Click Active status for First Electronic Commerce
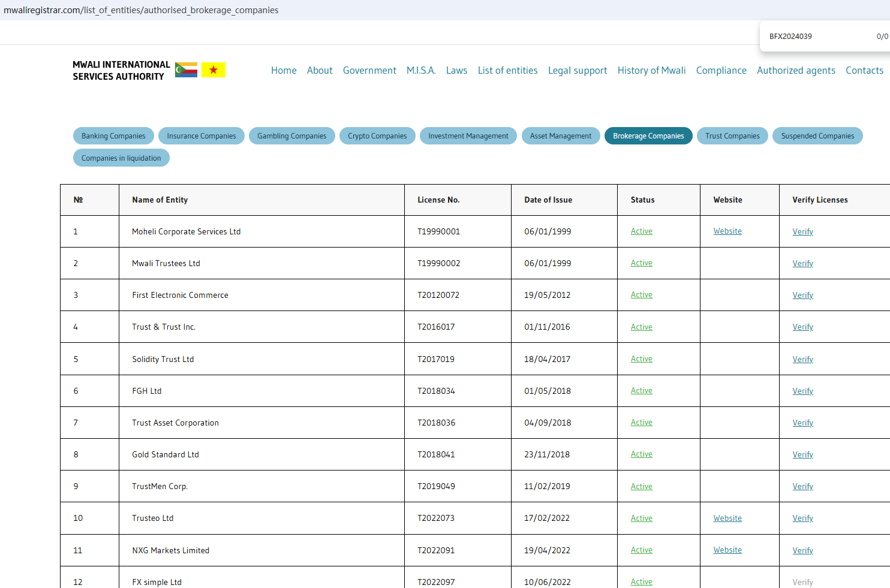This screenshot has width=890, height=588. [x=641, y=295]
